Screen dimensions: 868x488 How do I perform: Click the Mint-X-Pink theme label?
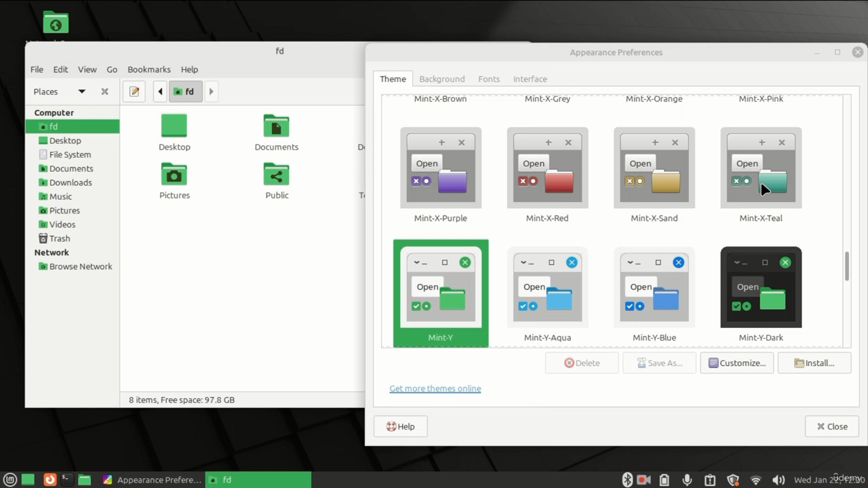pyautogui.click(x=761, y=99)
